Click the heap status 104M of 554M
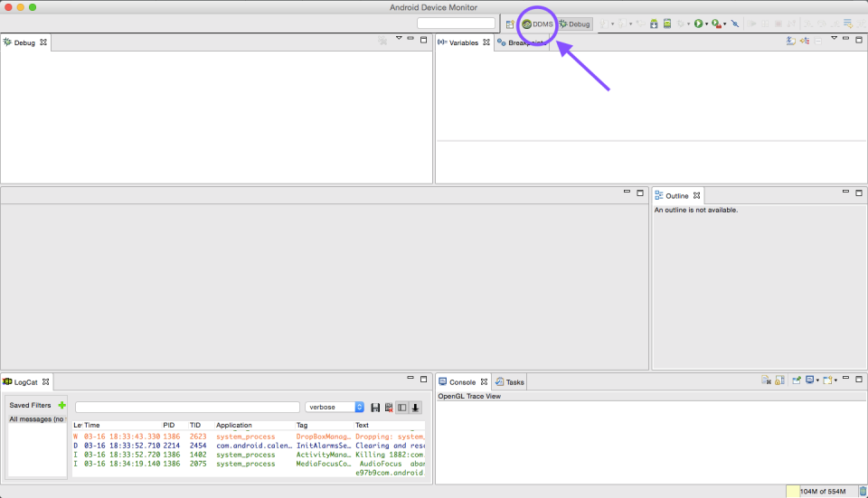868x498 pixels. click(822, 492)
